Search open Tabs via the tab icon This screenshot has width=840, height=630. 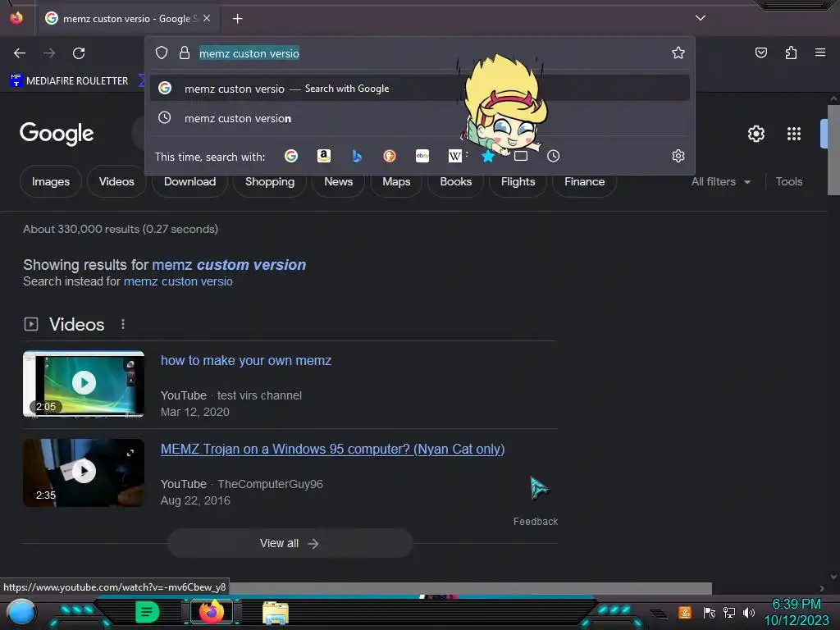pyautogui.click(x=521, y=156)
